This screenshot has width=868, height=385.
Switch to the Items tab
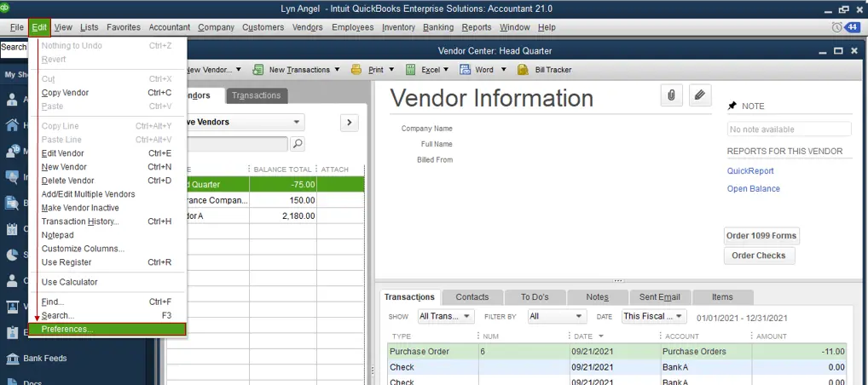click(x=722, y=297)
